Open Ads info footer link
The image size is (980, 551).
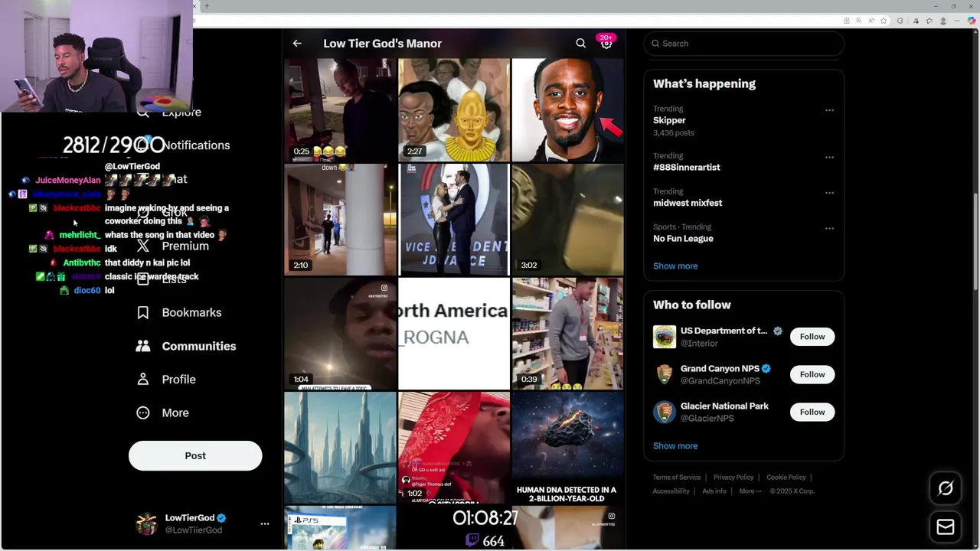[x=714, y=491]
